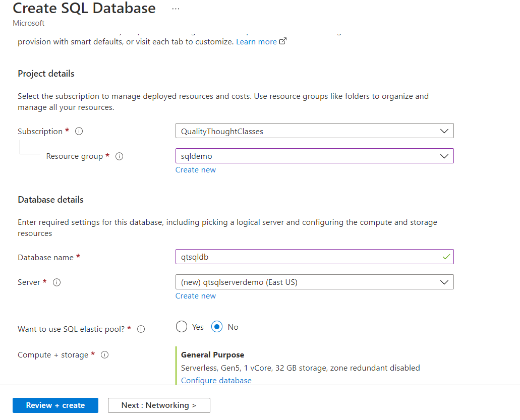Click the external link icon after Learn more
520x420 pixels.
283,41
